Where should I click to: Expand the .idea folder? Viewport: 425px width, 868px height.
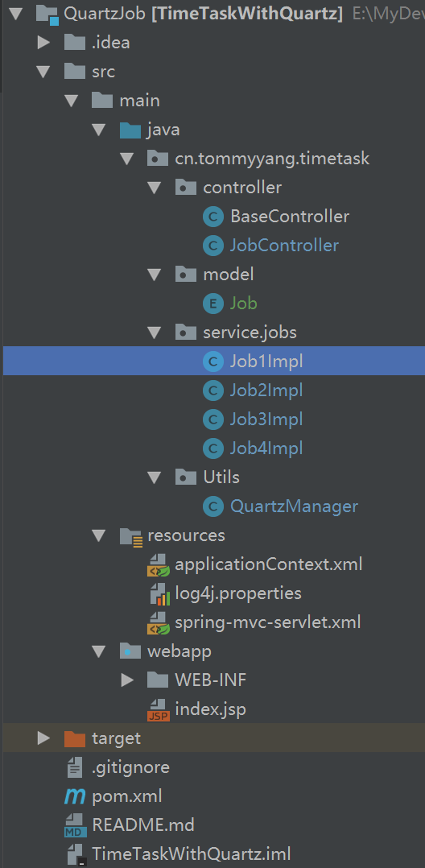[x=43, y=42]
